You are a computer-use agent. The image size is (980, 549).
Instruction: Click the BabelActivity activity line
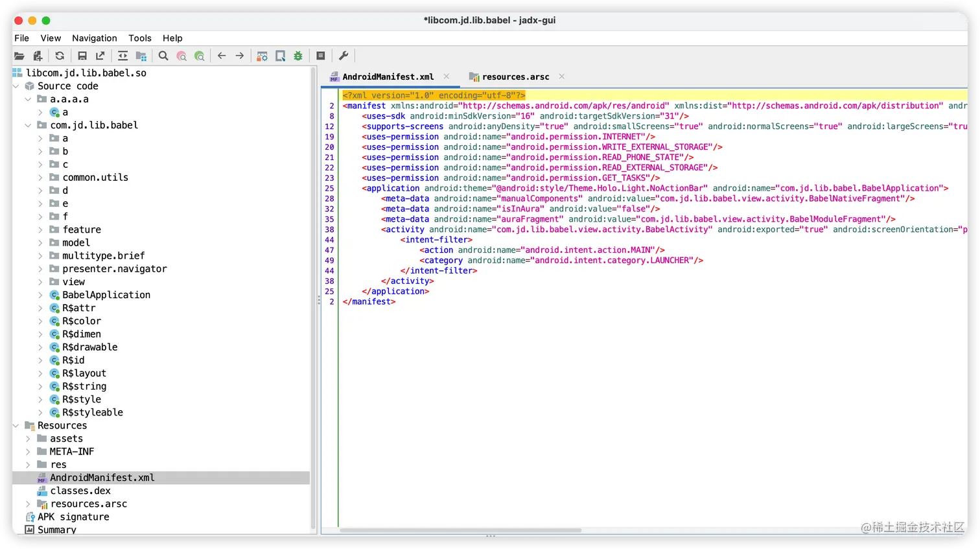pyautogui.click(x=674, y=229)
